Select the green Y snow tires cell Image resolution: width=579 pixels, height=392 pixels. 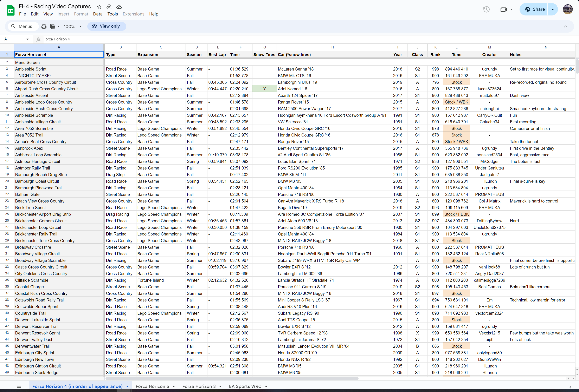pyautogui.click(x=264, y=89)
